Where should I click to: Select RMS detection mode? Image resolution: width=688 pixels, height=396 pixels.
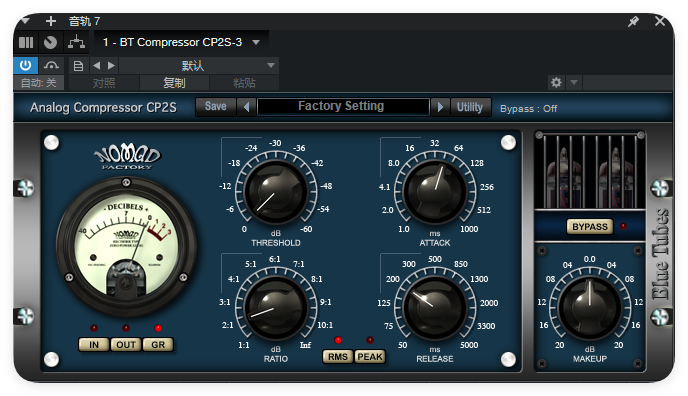coord(338,357)
